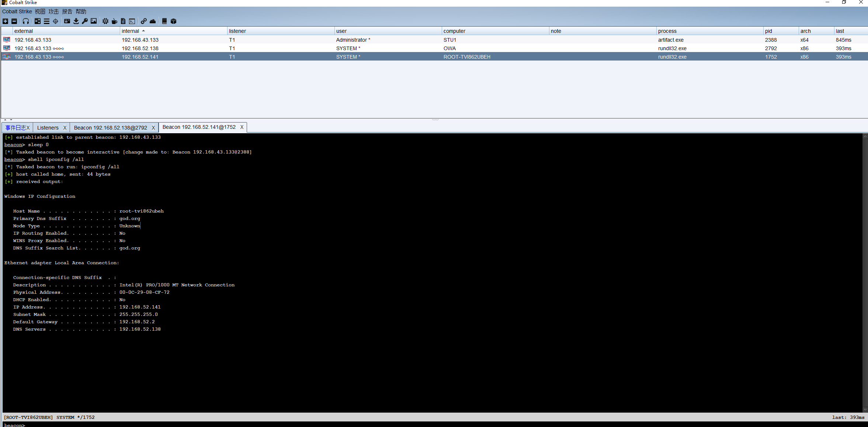Sort by the process column header
This screenshot has width=868, height=427.
point(667,31)
